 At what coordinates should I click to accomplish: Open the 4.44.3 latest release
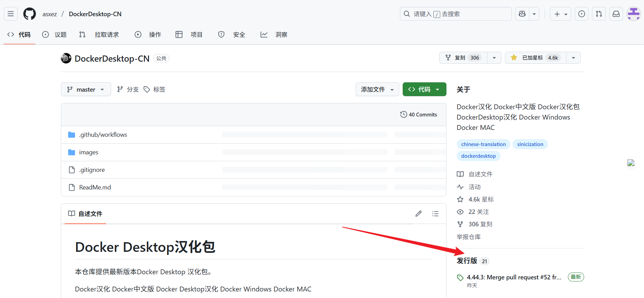514,277
